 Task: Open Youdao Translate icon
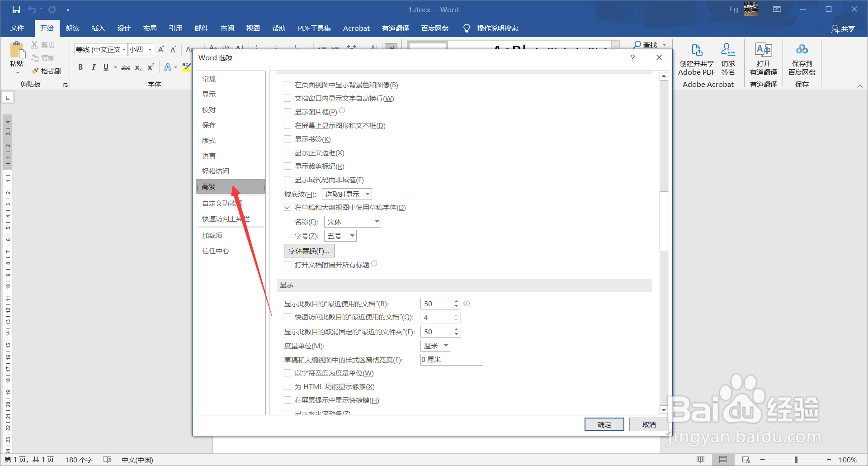click(x=764, y=50)
